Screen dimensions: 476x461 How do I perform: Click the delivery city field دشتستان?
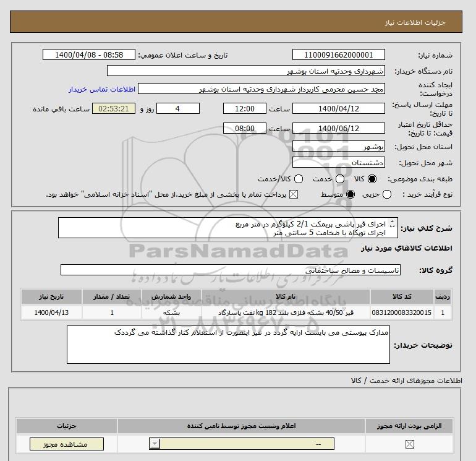pyautogui.click(x=339, y=163)
